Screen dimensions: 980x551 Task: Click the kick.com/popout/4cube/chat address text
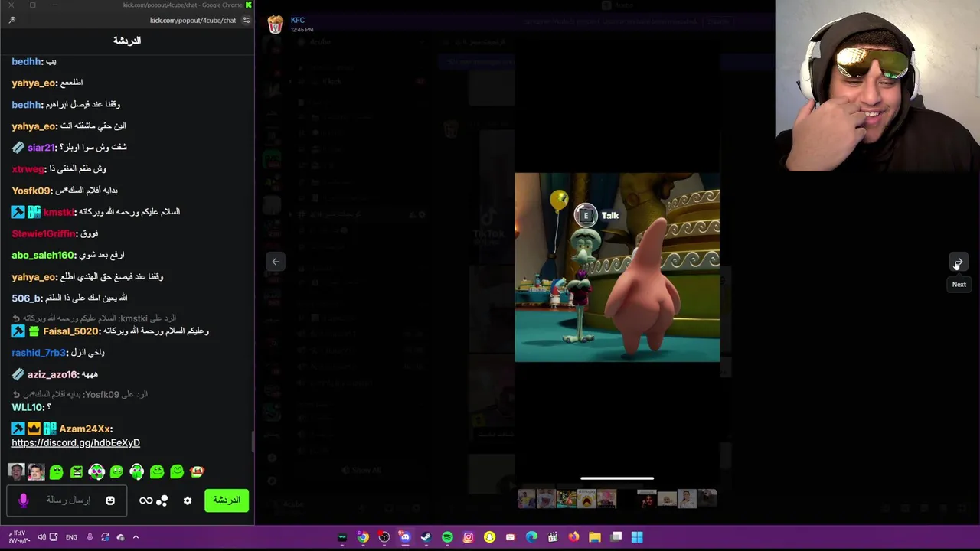coord(193,20)
